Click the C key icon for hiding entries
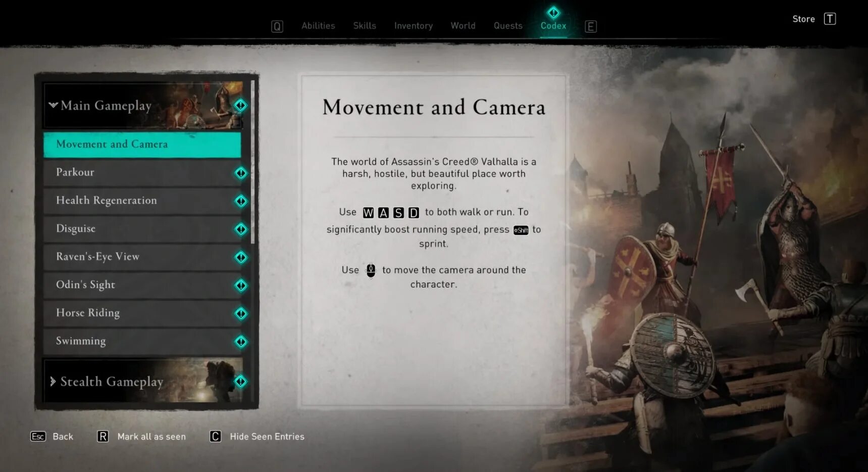 pyautogui.click(x=215, y=436)
